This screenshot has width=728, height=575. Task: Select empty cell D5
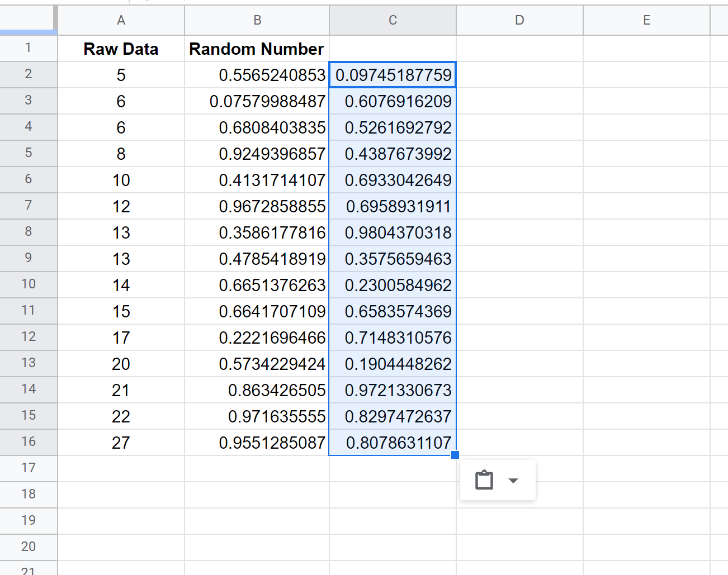[x=519, y=154]
